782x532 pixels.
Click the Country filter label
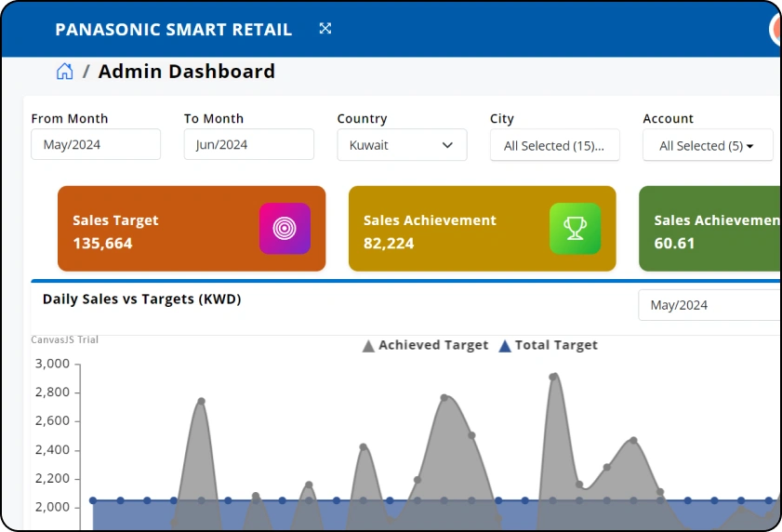(362, 119)
